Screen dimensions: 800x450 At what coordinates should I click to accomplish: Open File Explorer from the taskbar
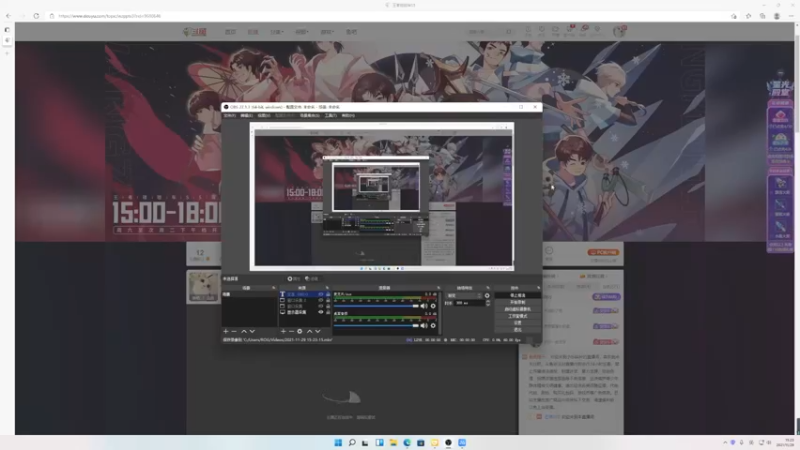coord(393,442)
